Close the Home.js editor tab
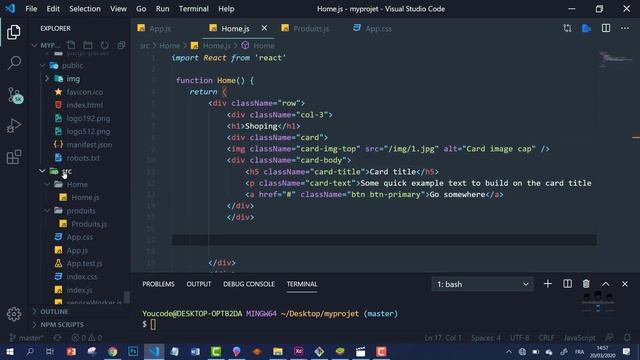The width and height of the screenshot is (640, 360). (264, 28)
